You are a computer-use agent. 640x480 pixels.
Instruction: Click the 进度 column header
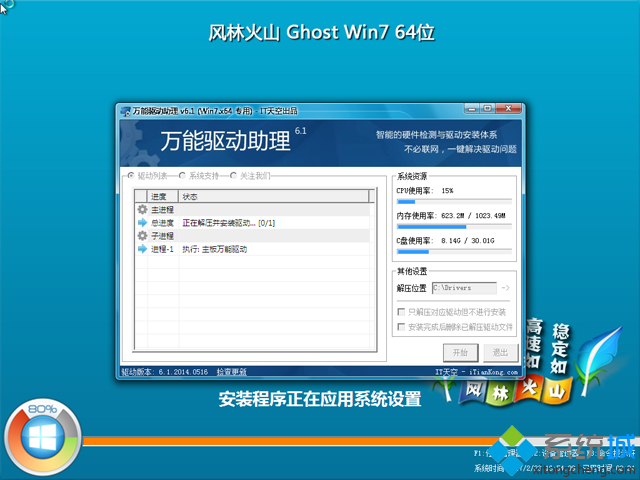pyautogui.click(x=163, y=196)
